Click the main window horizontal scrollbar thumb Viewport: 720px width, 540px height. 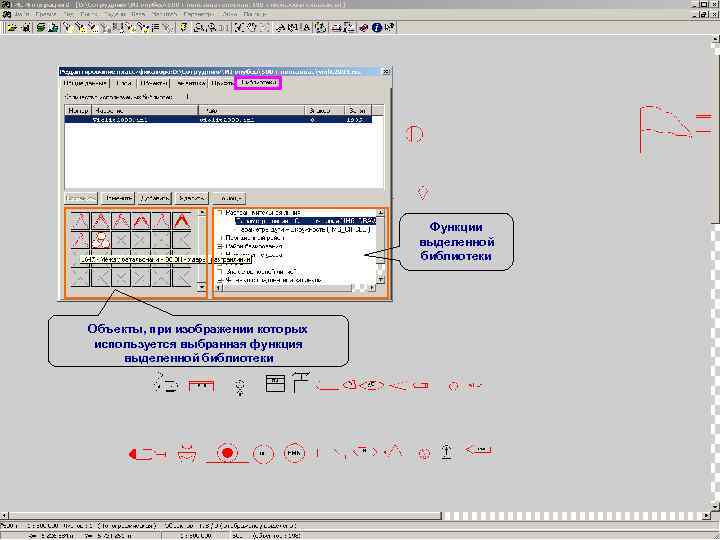click(225, 516)
